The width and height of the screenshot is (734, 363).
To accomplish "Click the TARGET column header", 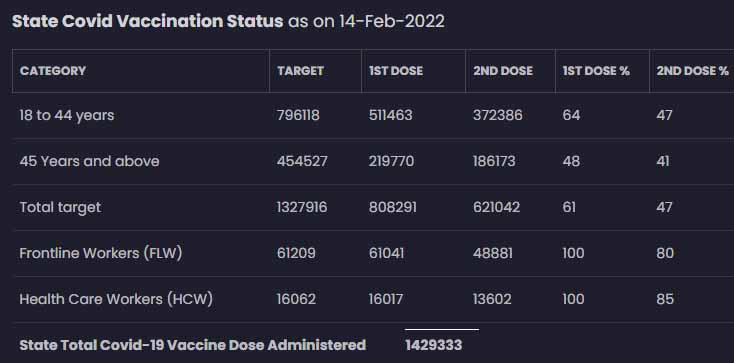I will point(301,71).
